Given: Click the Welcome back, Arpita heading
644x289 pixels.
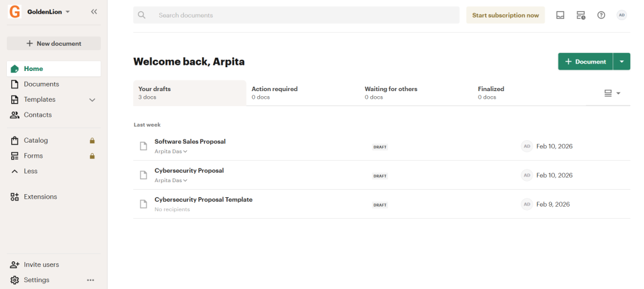Looking at the screenshot, I should click(189, 62).
